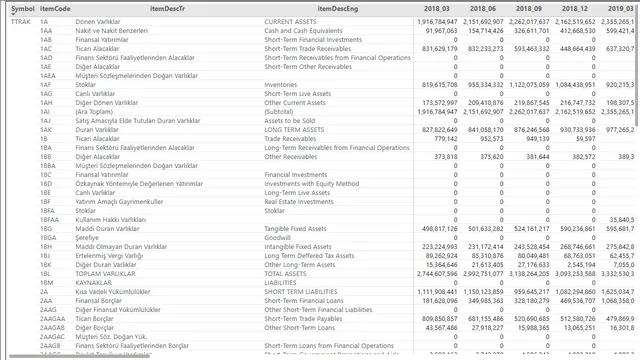The height and width of the screenshot is (360, 640).
Task: Click the 2018_06 column header
Action: pos(482,9)
